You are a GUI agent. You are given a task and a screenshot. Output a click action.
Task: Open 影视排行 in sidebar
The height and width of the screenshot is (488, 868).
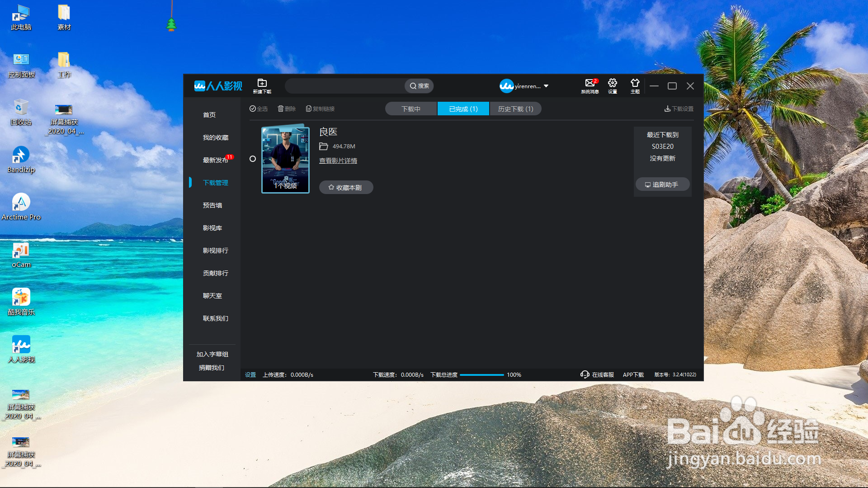216,251
